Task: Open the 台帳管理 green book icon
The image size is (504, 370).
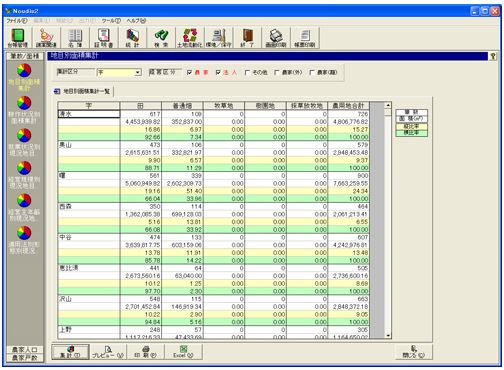Action: click(18, 38)
